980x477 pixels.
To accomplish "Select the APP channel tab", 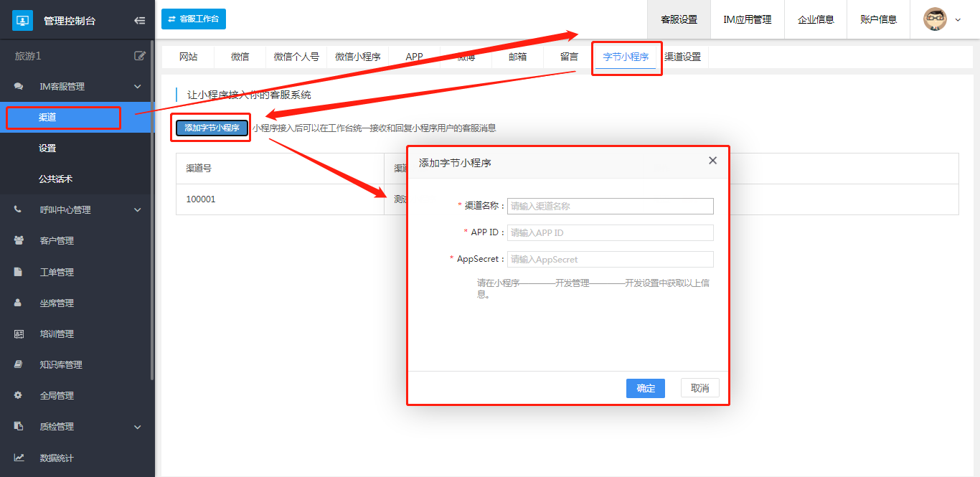I will click(x=414, y=57).
